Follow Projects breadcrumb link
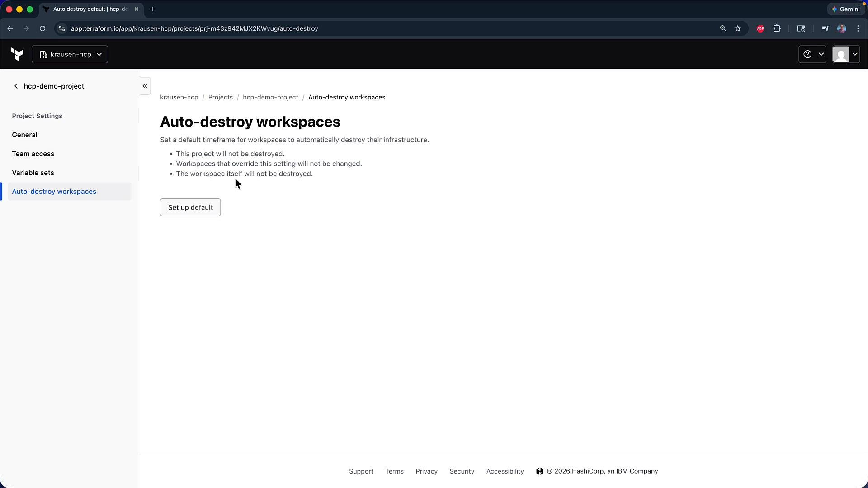 click(221, 97)
